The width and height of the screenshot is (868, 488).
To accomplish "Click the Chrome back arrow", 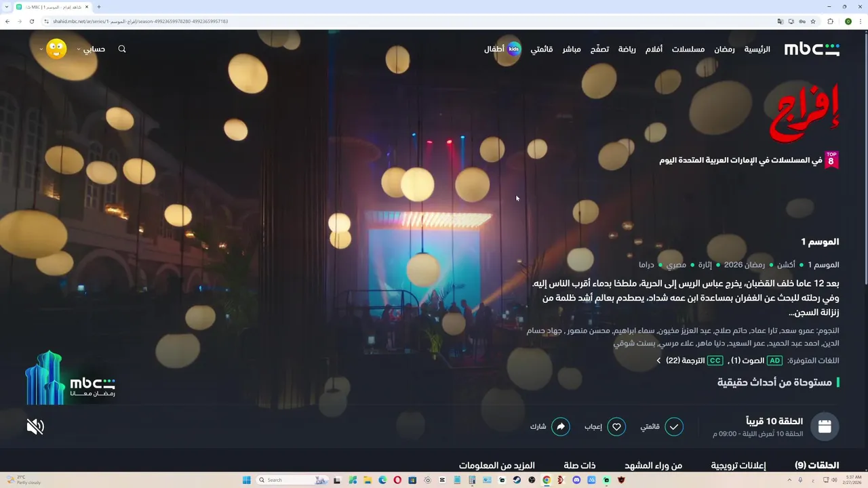I will pos(7,21).
